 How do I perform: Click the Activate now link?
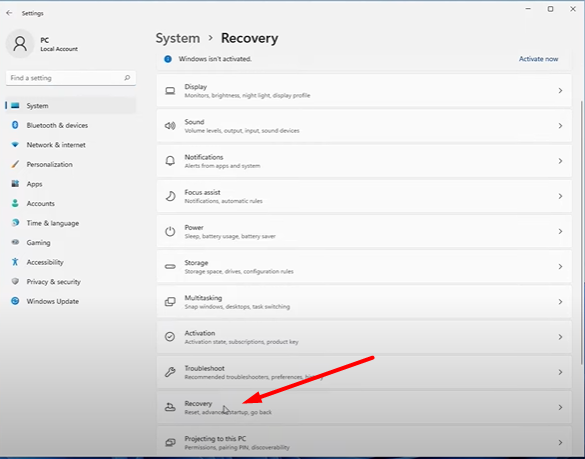click(538, 59)
